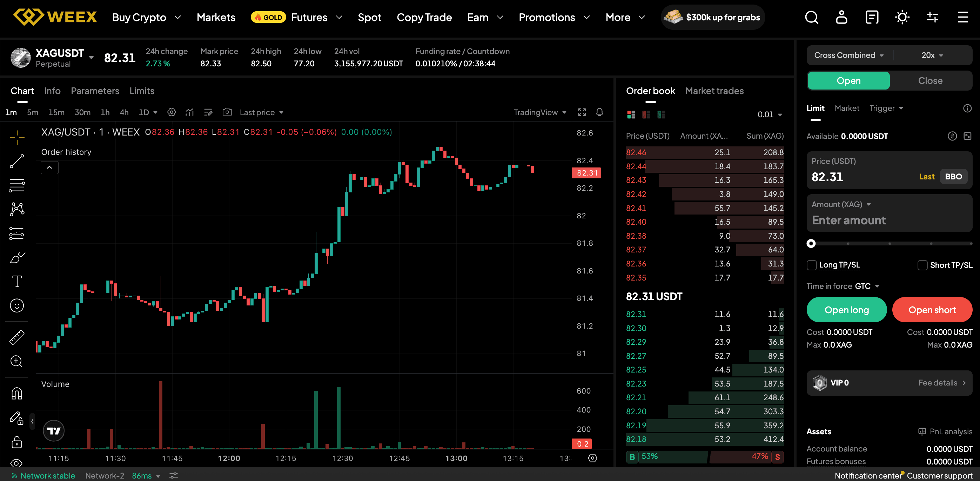Open the emoji icons tool

tap(17, 305)
